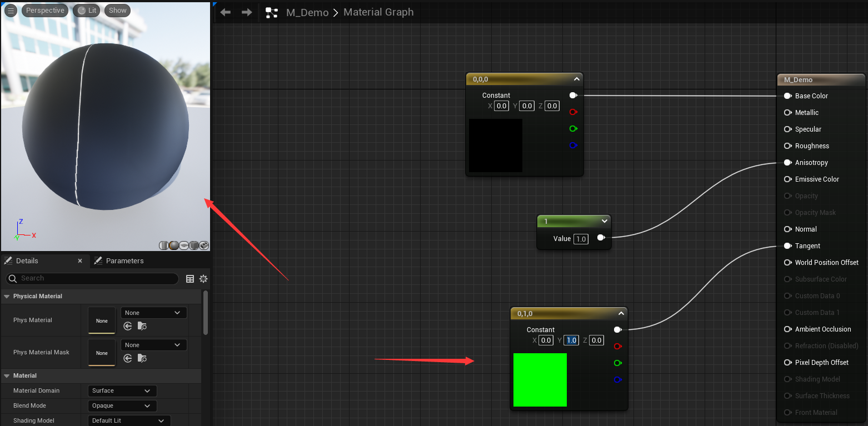
Task: Open Details panel settings gear
Action: point(203,279)
